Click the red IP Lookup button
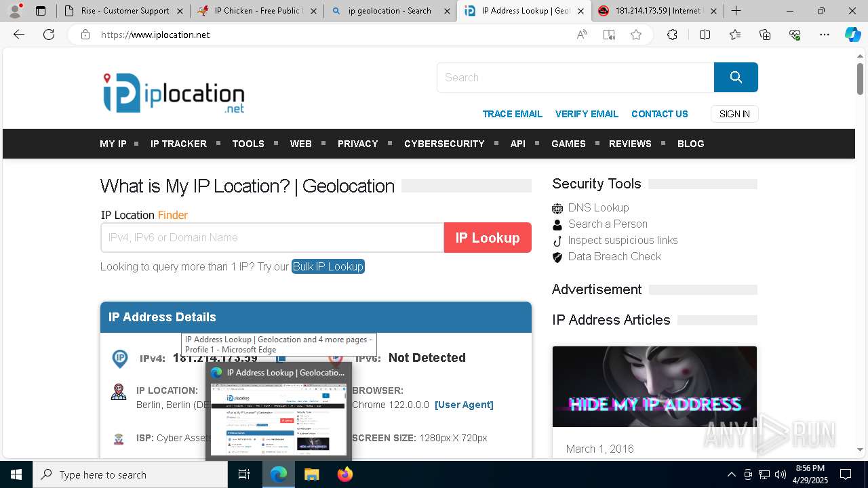868x488 pixels. [x=488, y=238]
